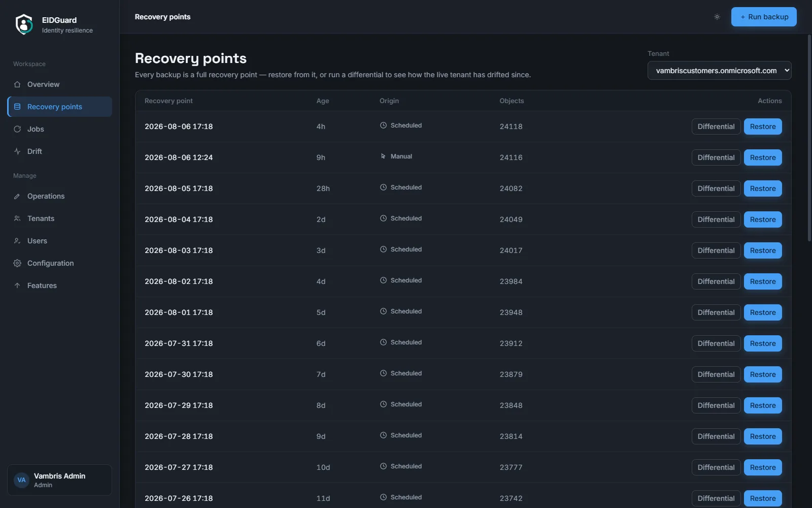Open the Tenants management page

coord(60,218)
